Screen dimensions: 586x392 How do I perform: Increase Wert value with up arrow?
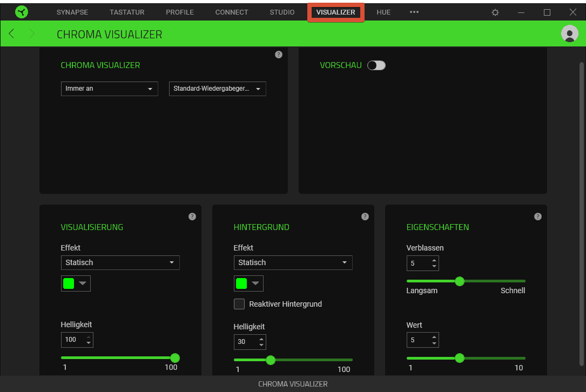pyautogui.click(x=434, y=337)
